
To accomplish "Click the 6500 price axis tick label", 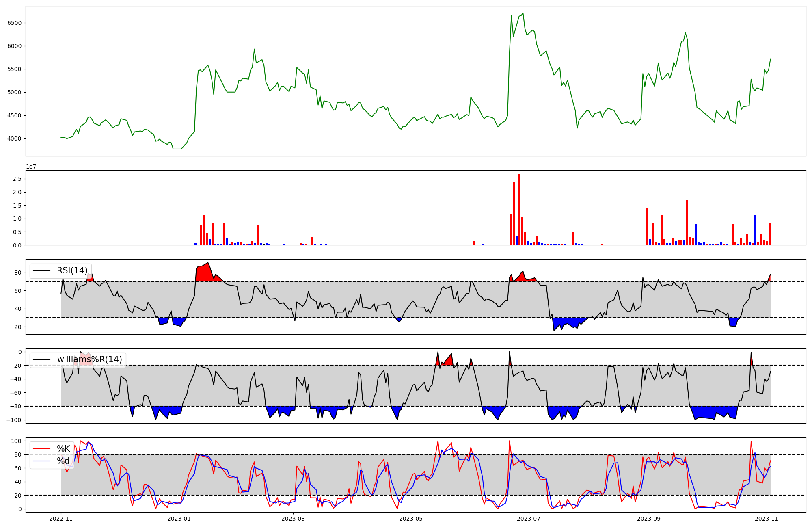I will point(14,23).
